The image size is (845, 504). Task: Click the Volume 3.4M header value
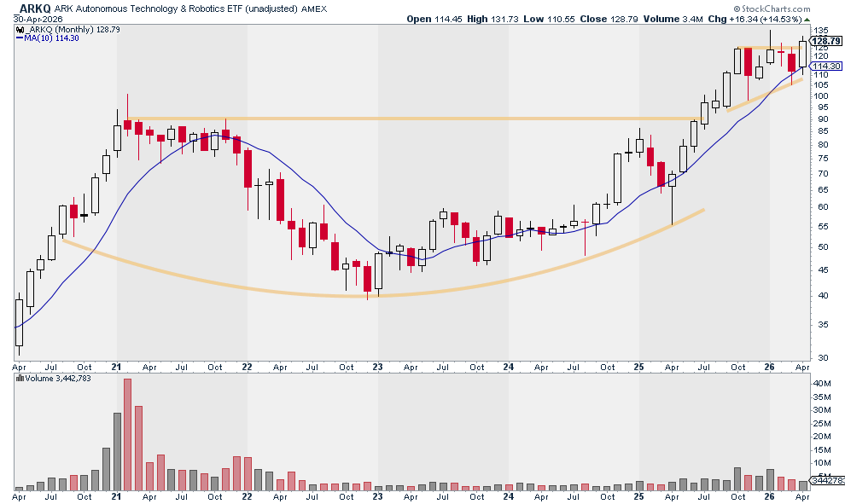[673, 19]
